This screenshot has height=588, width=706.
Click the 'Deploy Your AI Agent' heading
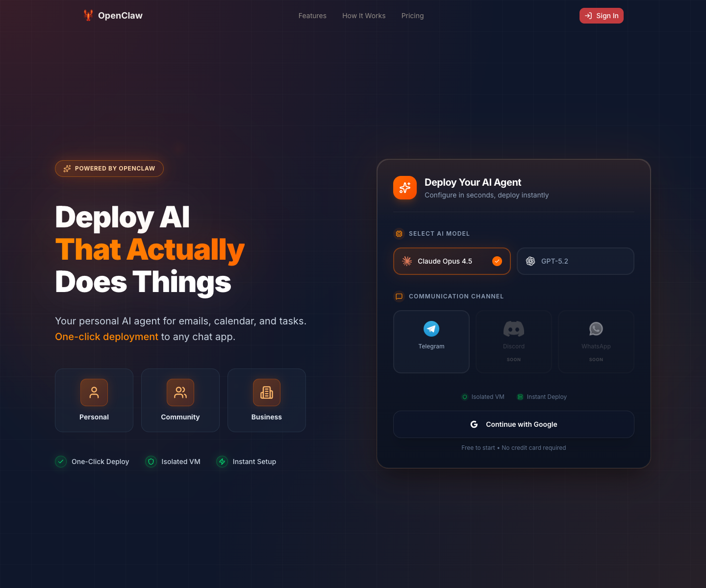pyautogui.click(x=473, y=182)
